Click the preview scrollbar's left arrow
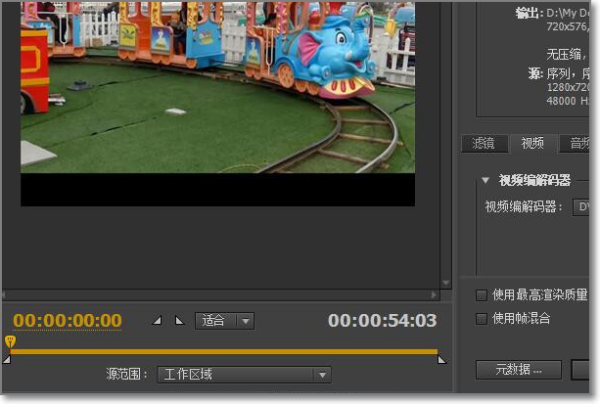The height and width of the screenshot is (404, 600). pyautogui.click(x=6, y=296)
